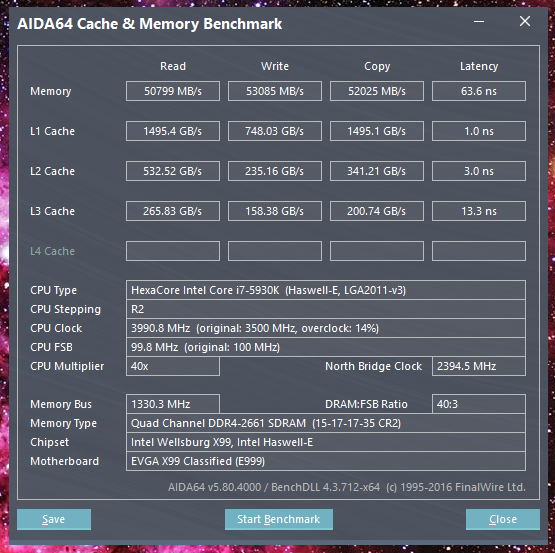Click the Save button
The image size is (555, 553).
pos(54,519)
